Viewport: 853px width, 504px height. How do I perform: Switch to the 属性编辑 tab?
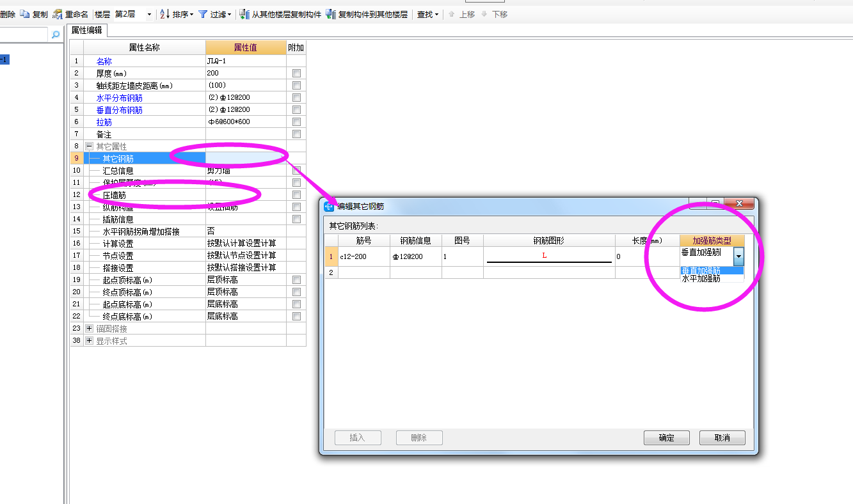86,30
